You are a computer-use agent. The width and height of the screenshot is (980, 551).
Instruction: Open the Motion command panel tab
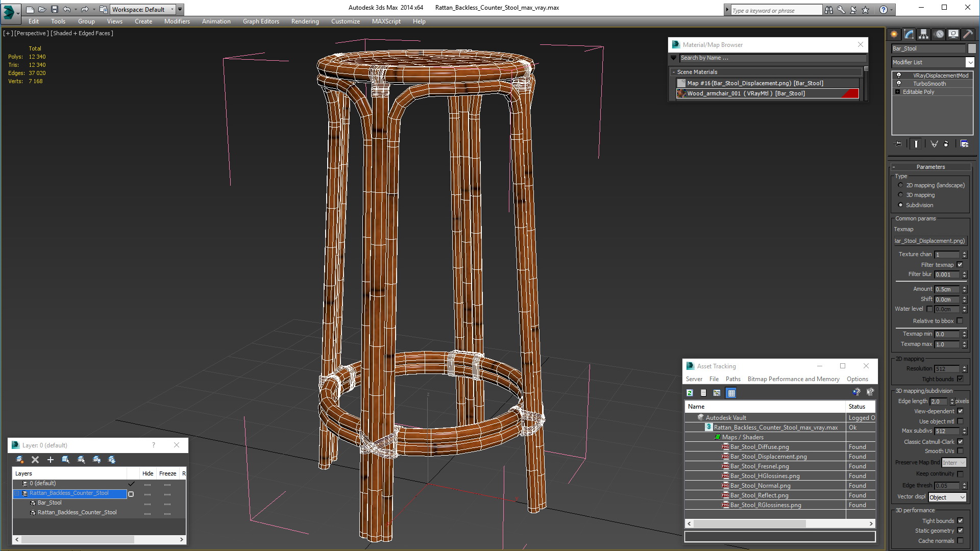(939, 34)
